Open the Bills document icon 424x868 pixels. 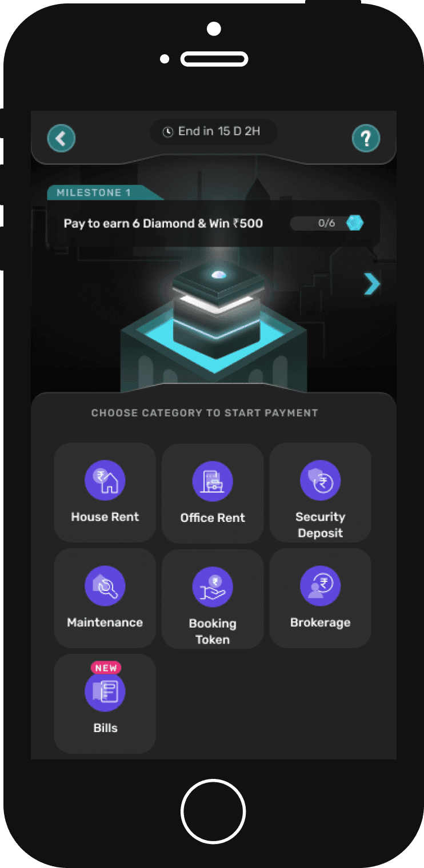click(105, 692)
